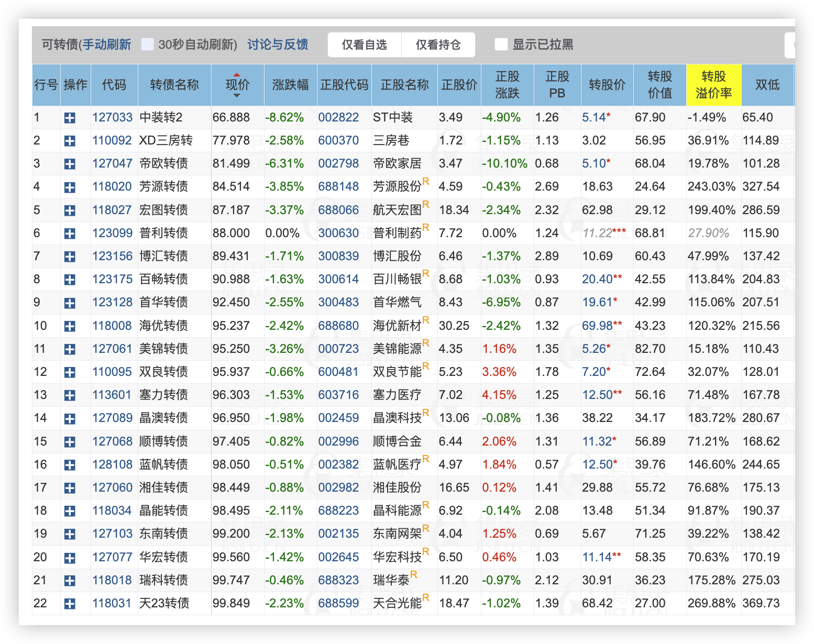Open stock code 300614 link
Viewport: 814px width, 644px height.
pos(338,279)
